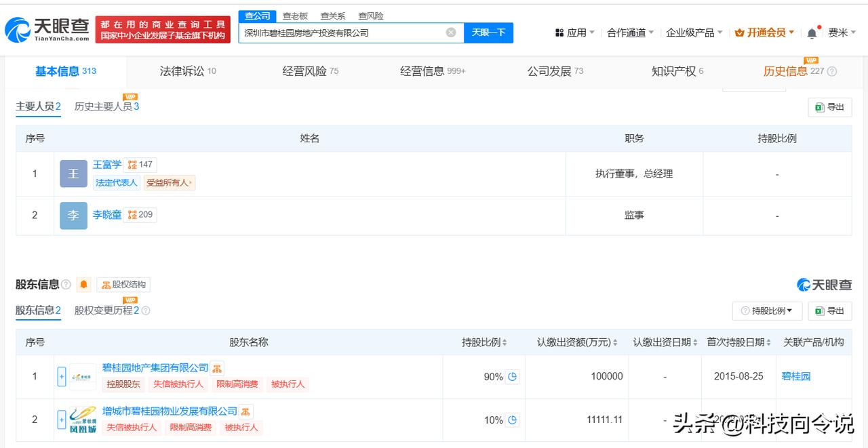Screen dimensions: 868x448
Task: Open the 基本信息 313 tab
Action: coord(66,71)
